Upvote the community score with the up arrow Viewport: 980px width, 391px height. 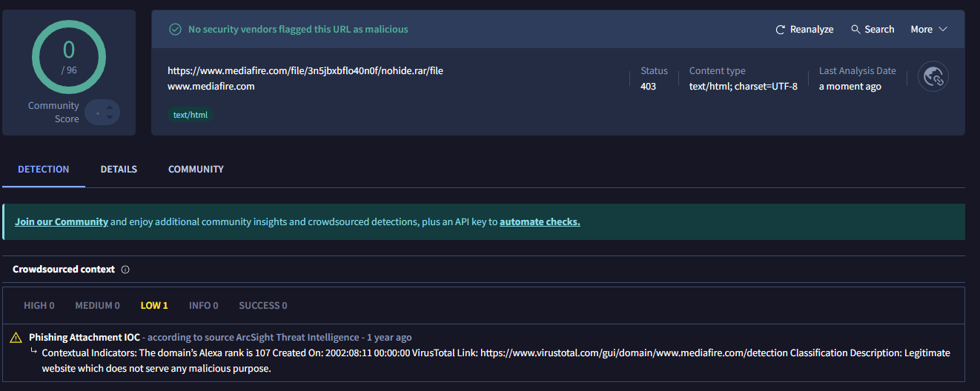[x=110, y=107]
